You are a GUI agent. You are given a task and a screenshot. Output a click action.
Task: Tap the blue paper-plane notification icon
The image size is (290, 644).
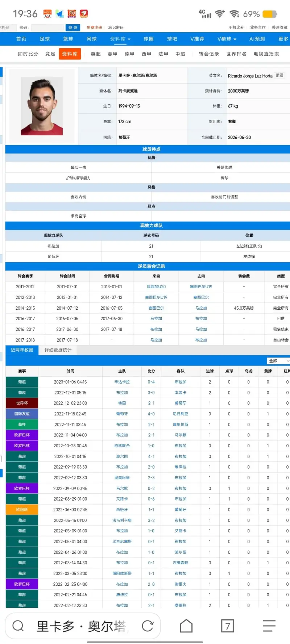coord(60,14)
